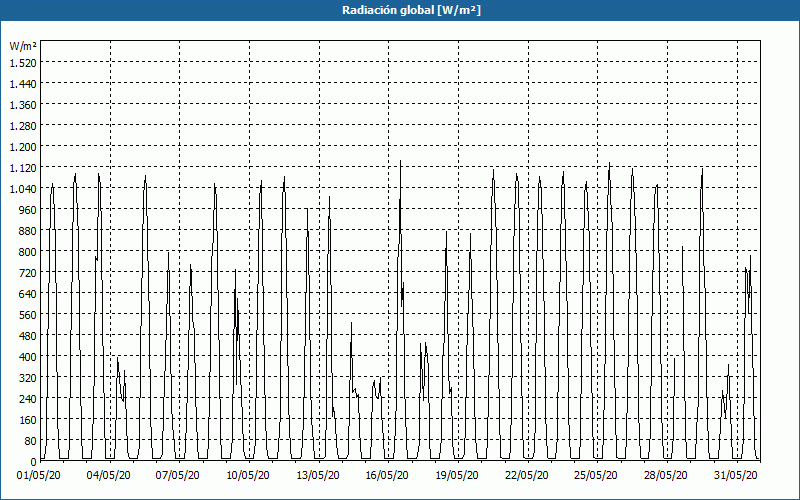
Task: Select the 28/05/20 date label
Action: 666,476
